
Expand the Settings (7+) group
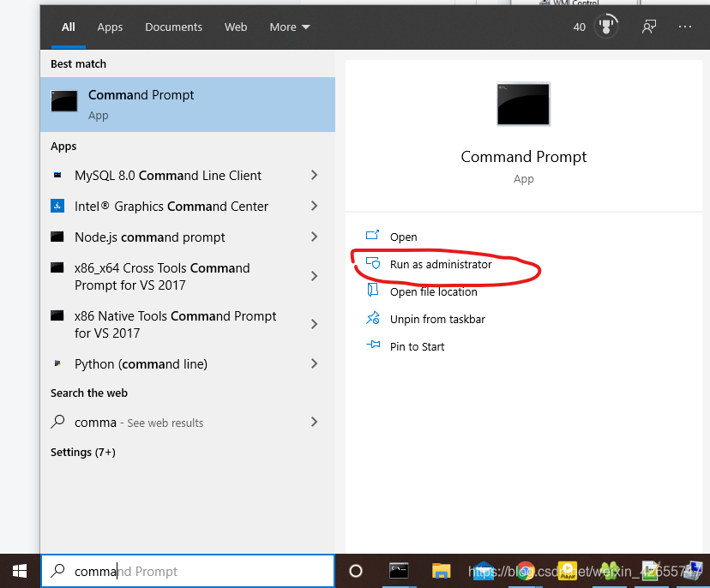(x=83, y=453)
